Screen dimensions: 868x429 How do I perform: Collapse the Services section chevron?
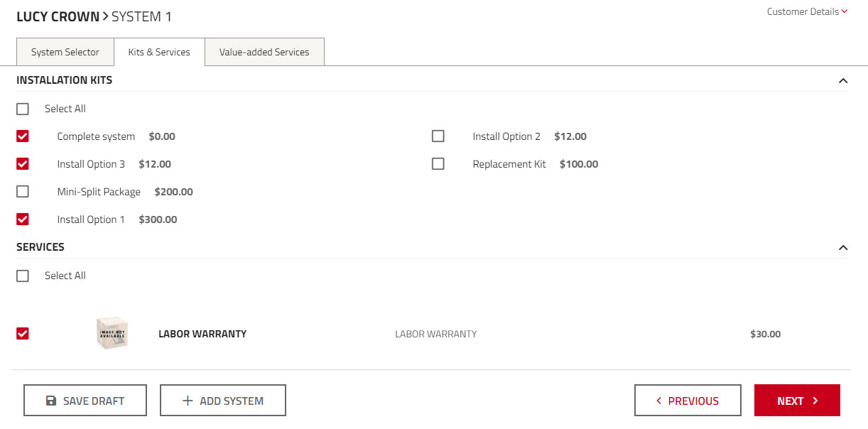(843, 247)
